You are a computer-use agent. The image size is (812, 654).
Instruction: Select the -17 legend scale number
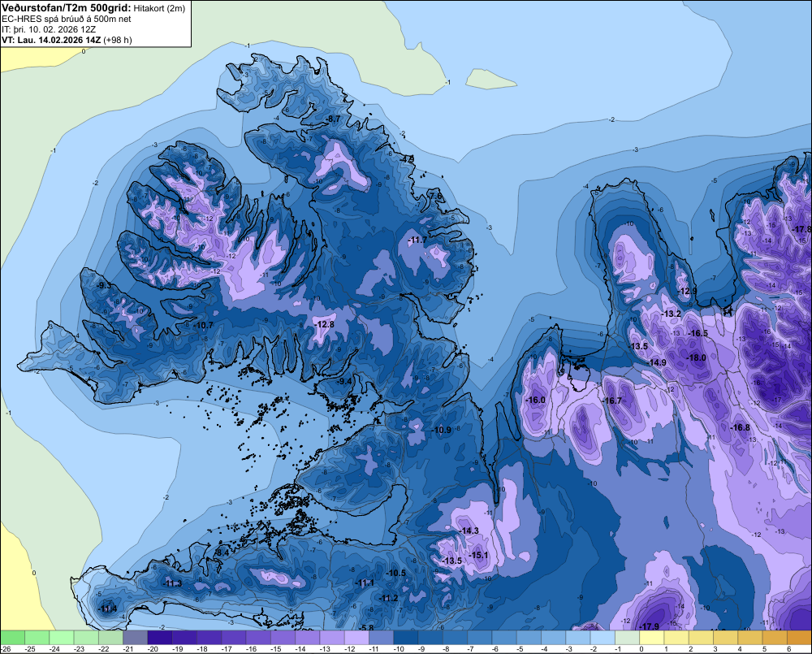click(227, 649)
